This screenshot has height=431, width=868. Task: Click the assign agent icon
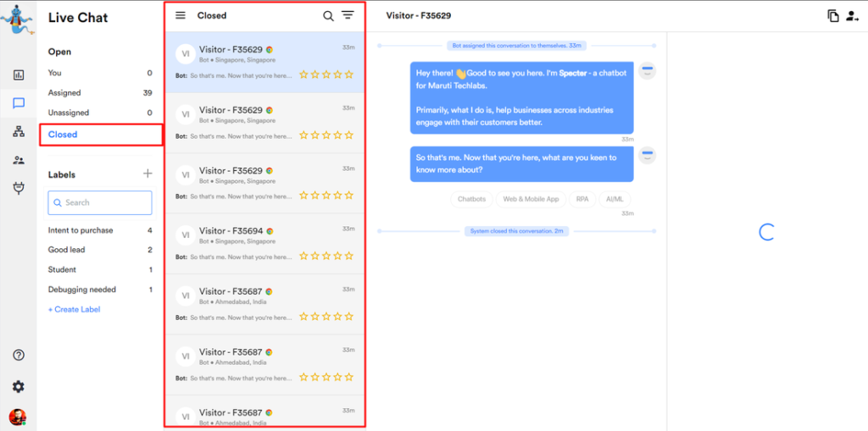click(x=852, y=16)
